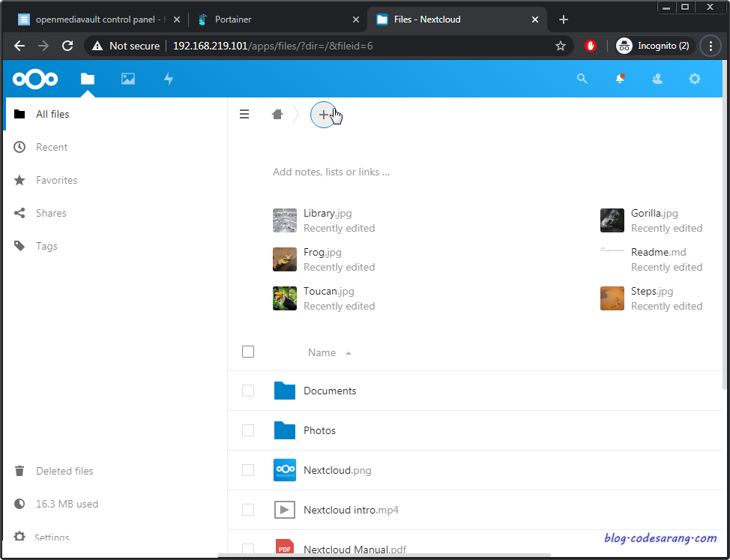Click the Frog.jpg thumbnail image

(x=285, y=259)
